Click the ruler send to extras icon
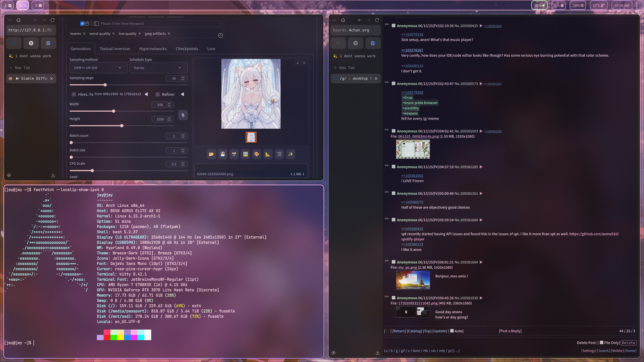644x362 pixels. click(x=268, y=154)
